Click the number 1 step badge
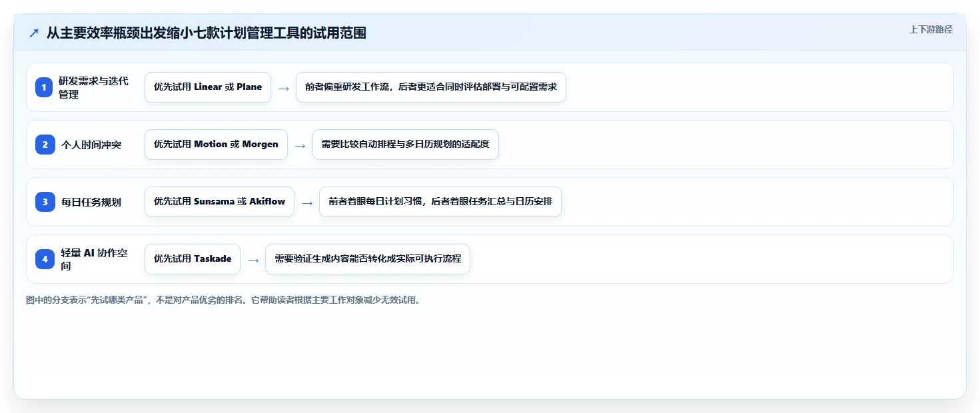Screen dimensions: 980x413 [x=45, y=87]
